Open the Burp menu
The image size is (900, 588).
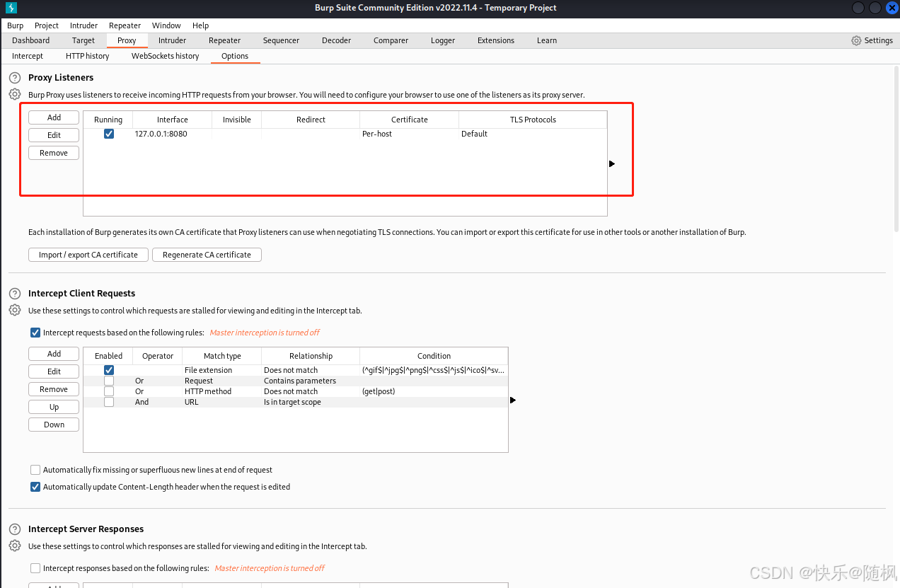(15, 25)
